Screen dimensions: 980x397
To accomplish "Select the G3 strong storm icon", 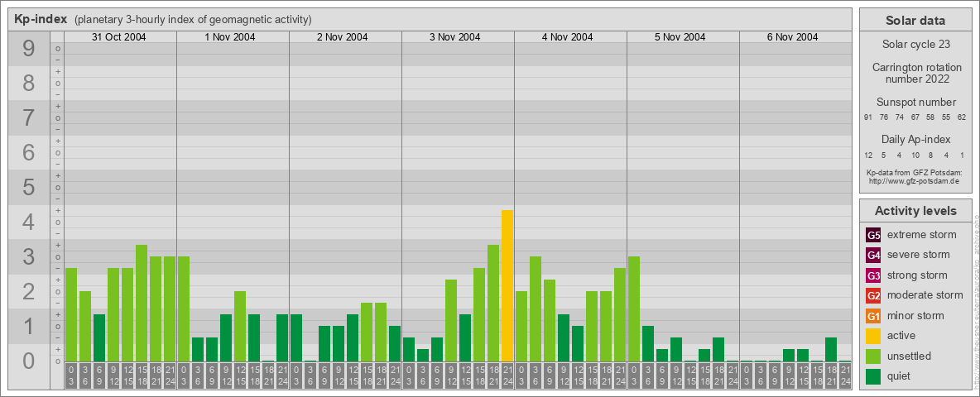I will [873, 275].
